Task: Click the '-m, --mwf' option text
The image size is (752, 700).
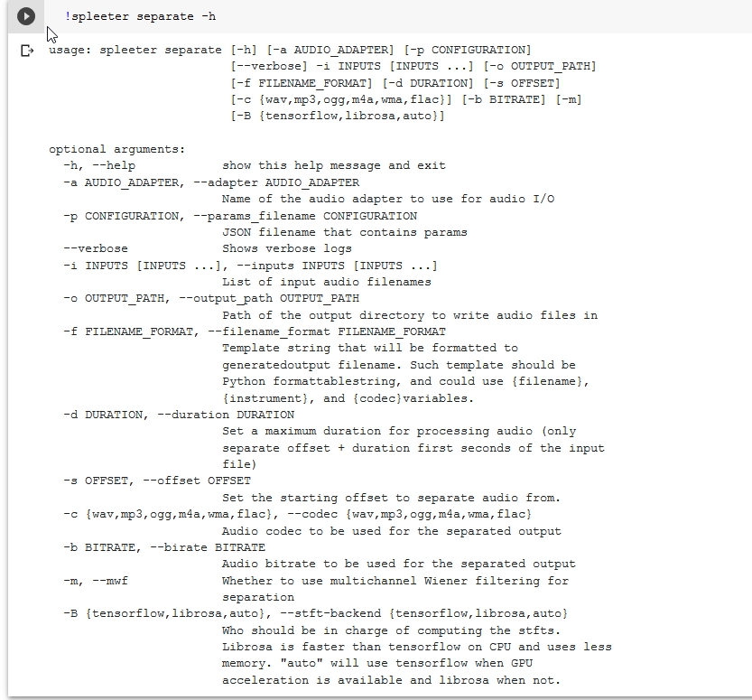Action: 96,581
